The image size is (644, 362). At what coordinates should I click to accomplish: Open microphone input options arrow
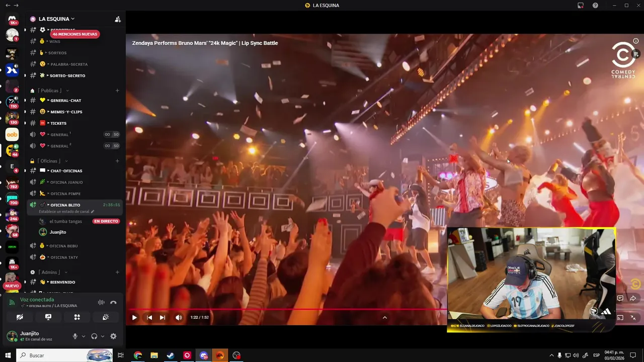(x=84, y=336)
